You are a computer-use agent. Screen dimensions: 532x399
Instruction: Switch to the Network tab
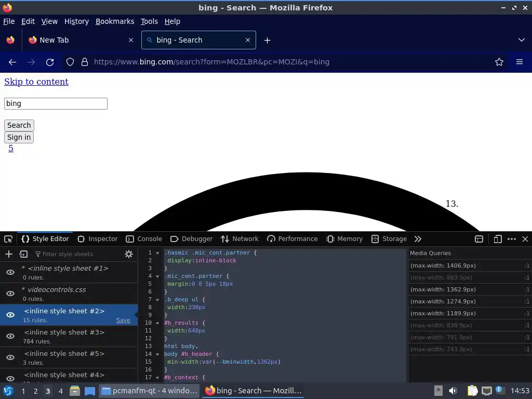tap(240, 239)
